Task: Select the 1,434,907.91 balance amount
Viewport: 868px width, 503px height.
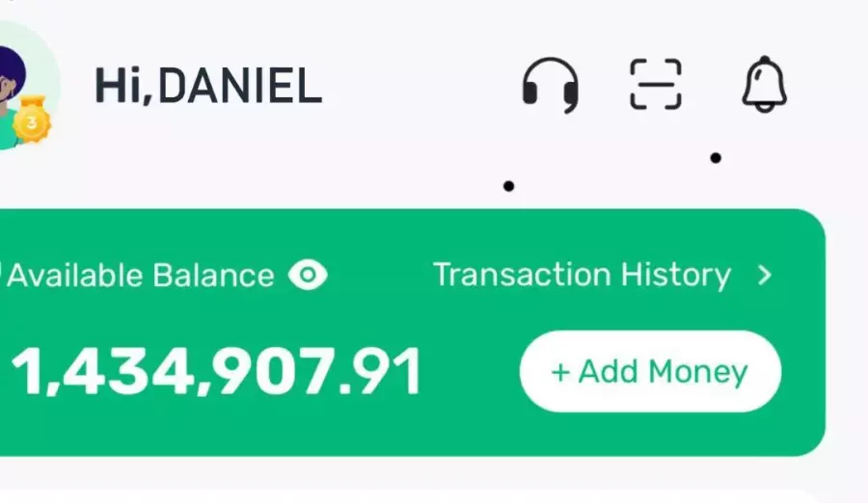Action: pyautogui.click(x=216, y=372)
